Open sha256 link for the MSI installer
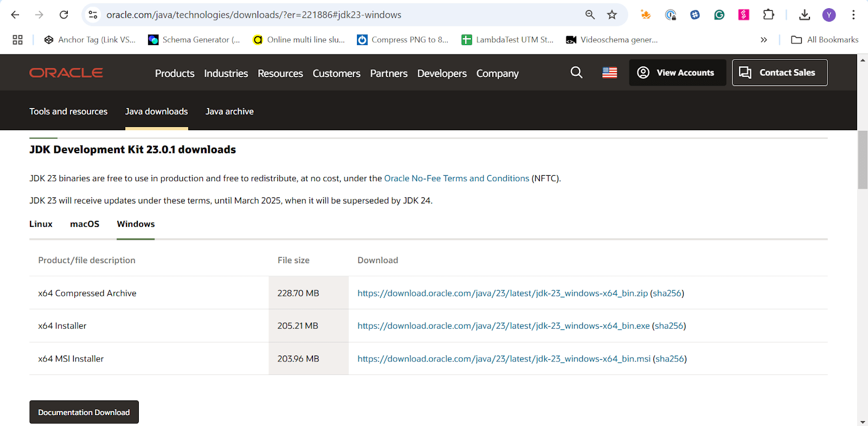This screenshot has height=426, width=868. (x=669, y=359)
